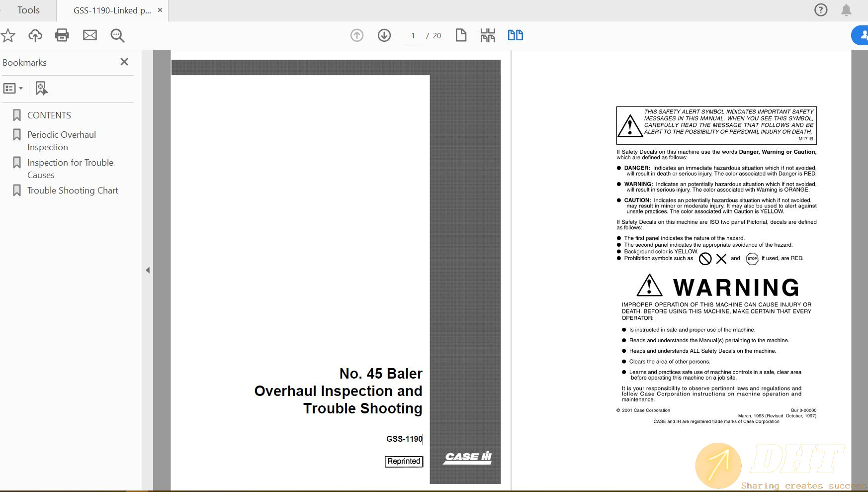
Task: Switch to the GSS-1190-Linked document tab
Action: pos(112,10)
